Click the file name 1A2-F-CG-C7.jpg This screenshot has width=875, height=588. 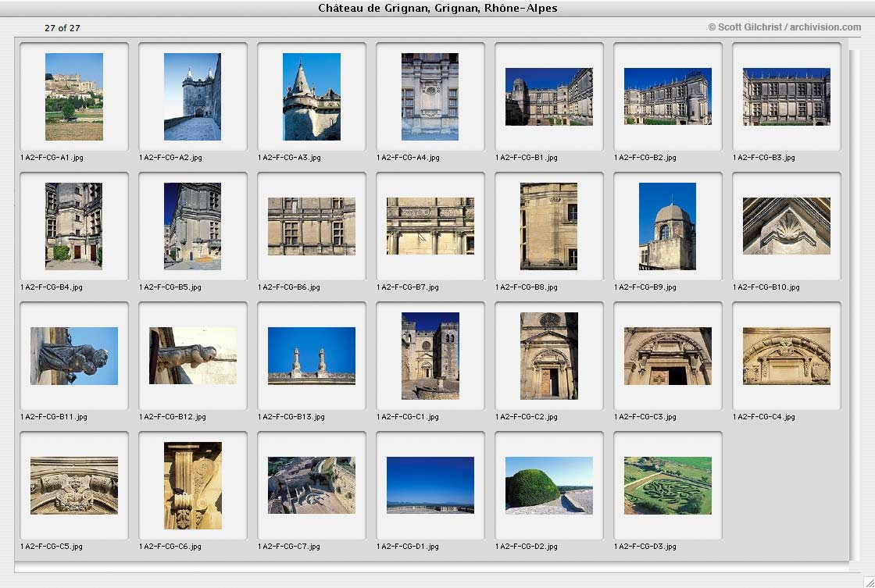[289, 547]
